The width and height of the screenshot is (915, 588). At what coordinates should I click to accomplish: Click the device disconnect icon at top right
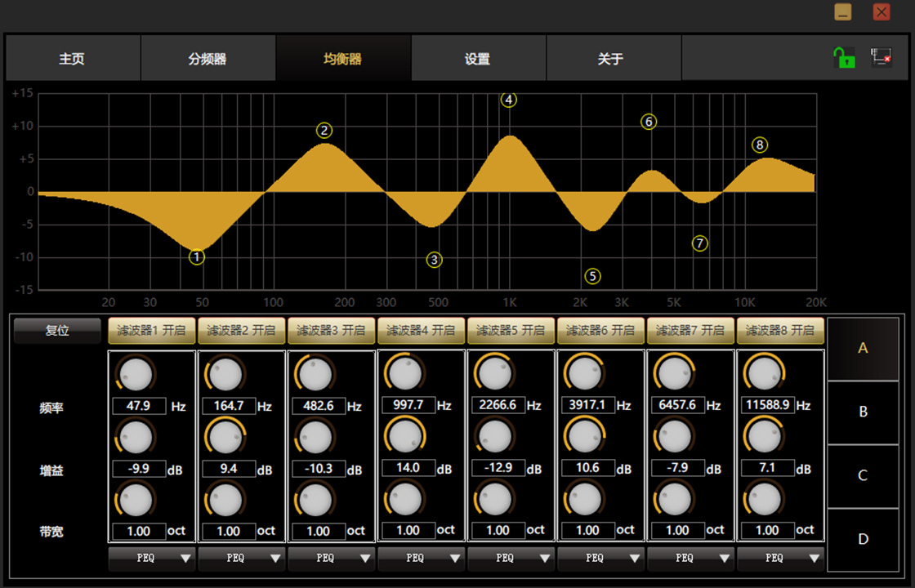pos(881,57)
